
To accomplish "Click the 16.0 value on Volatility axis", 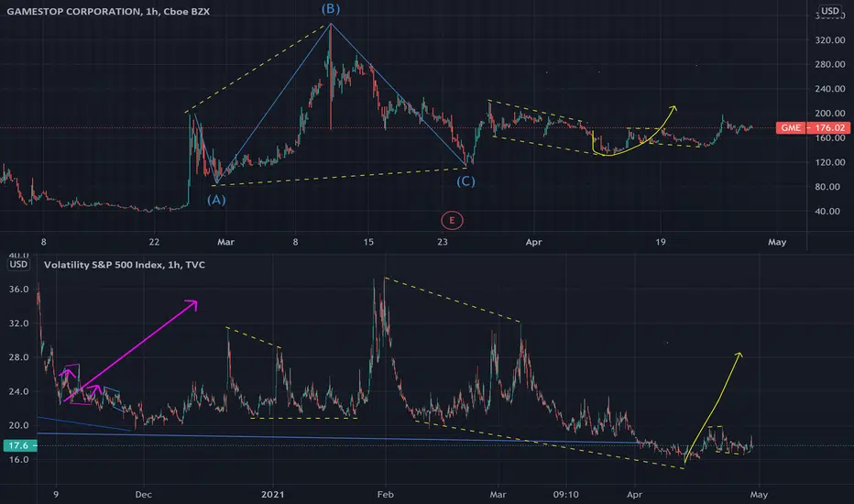I will coord(18,460).
